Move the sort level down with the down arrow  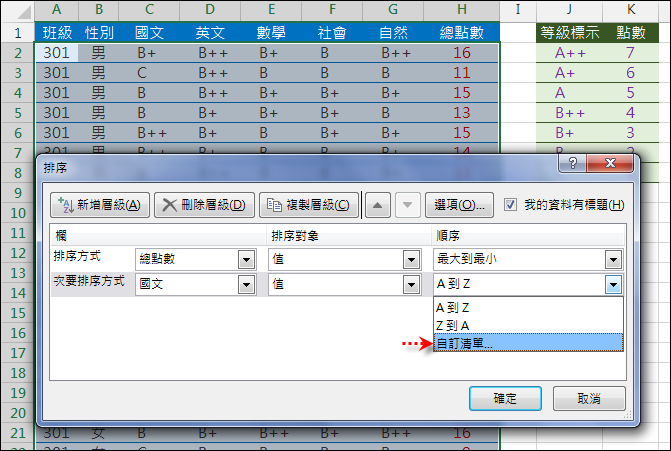coord(407,205)
